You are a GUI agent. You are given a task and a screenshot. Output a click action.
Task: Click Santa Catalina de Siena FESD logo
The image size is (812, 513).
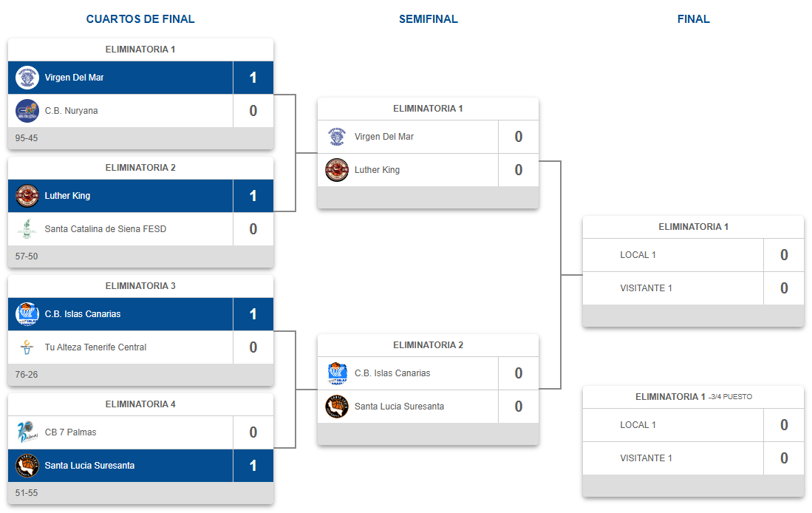[27, 229]
